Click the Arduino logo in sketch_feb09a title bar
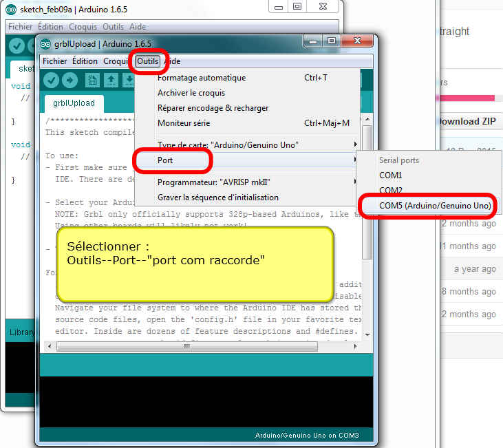The width and height of the screenshot is (503, 448). (x=11, y=10)
